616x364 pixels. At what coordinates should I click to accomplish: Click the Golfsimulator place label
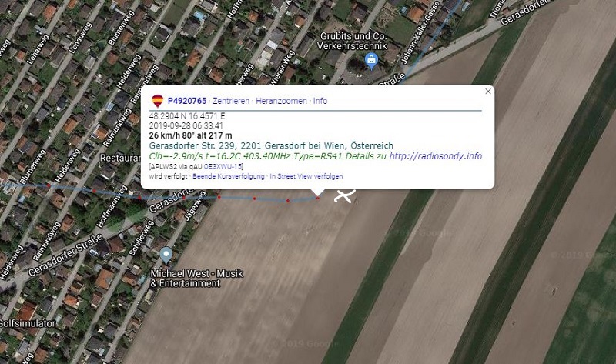tap(28, 323)
